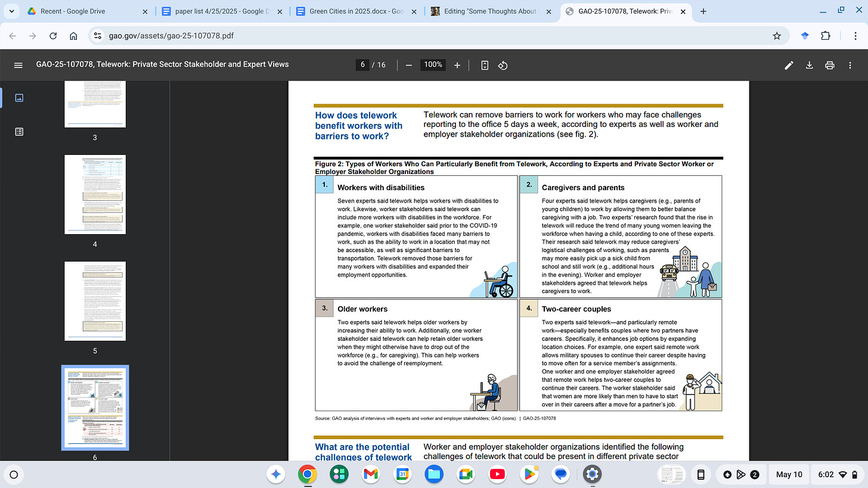Bookmark this page with the star
Viewport: 868px width, 488px height.
pyautogui.click(x=777, y=36)
